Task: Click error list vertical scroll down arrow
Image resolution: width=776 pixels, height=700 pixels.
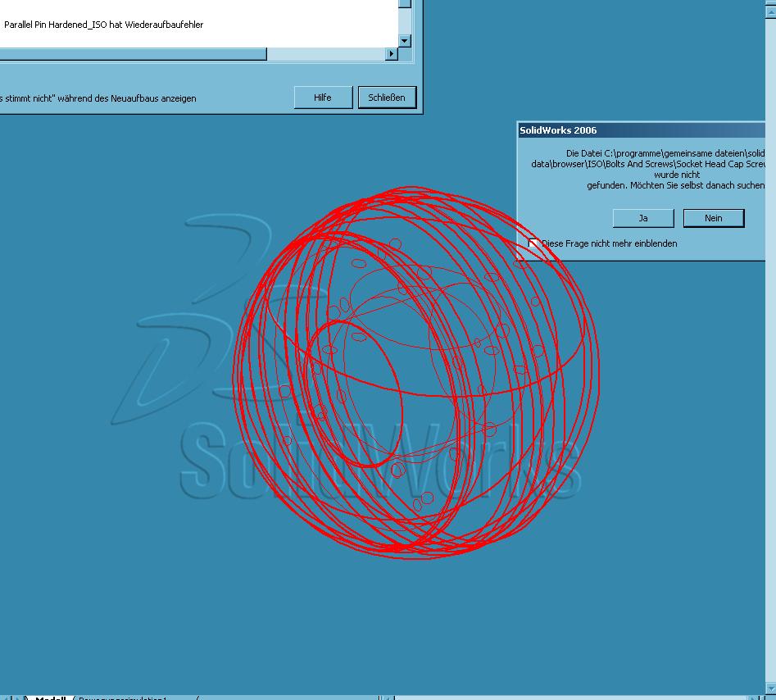Action: tap(405, 41)
